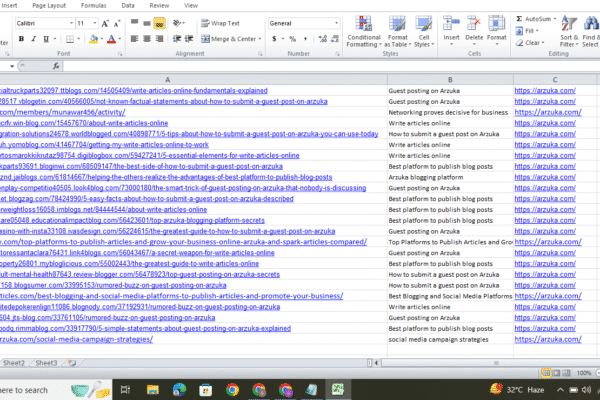Toggle Italic formatting
Image resolution: width=600 pixels, height=400 pixels.
point(34,39)
